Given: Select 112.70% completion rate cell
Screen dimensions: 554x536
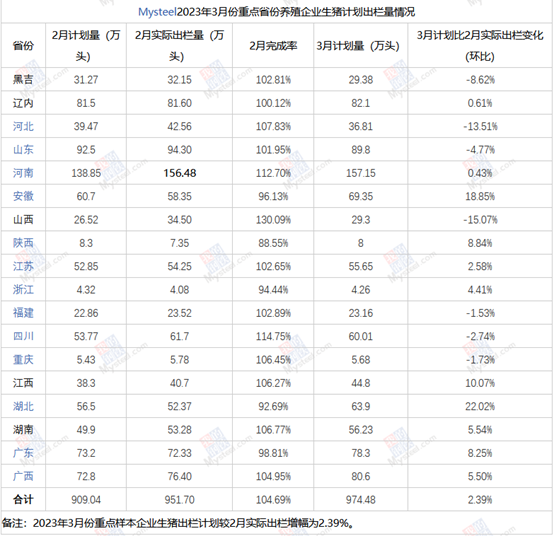Looking at the screenshot, I should (273, 173).
